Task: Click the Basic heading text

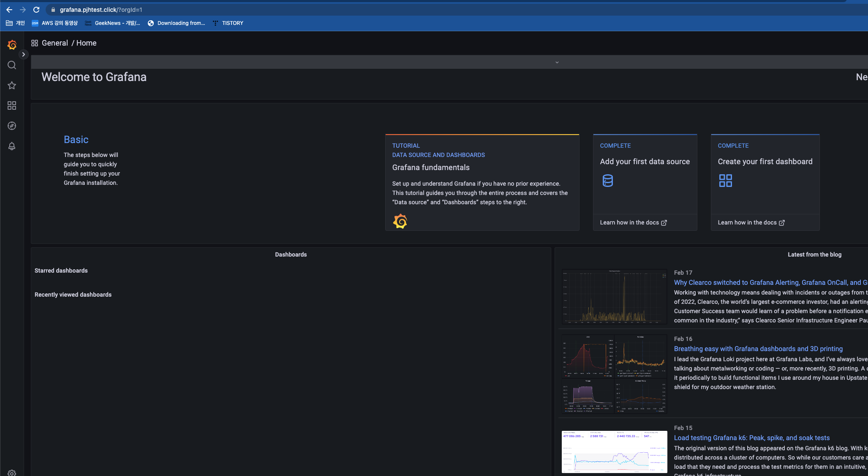Action: pos(76,140)
